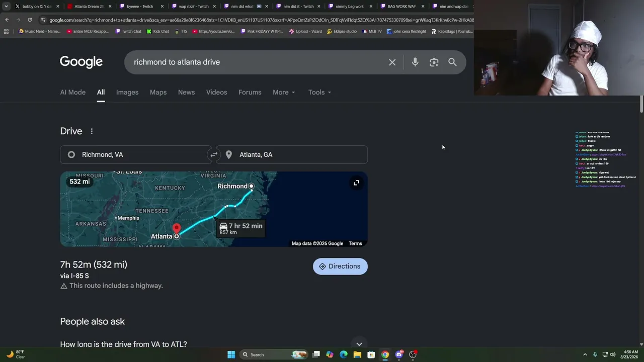Switch to Google Chrome in the taskbar

tap(385, 354)
